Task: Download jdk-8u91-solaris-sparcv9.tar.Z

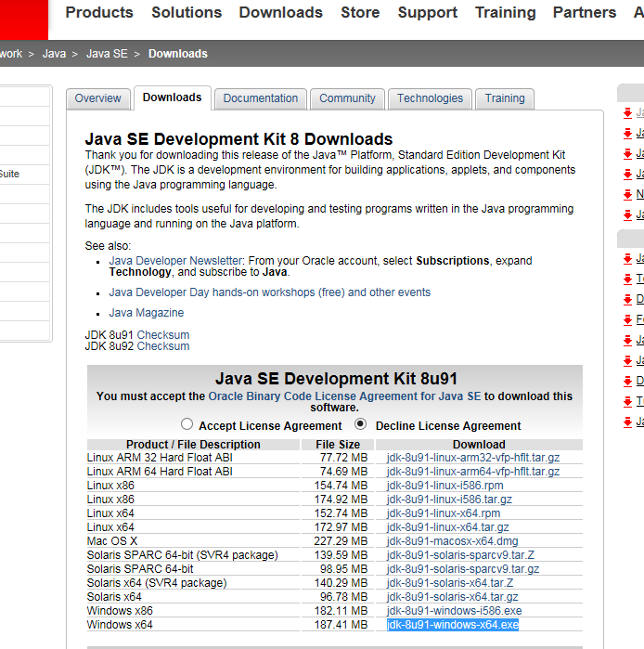Action: click(x=461, y=555)
